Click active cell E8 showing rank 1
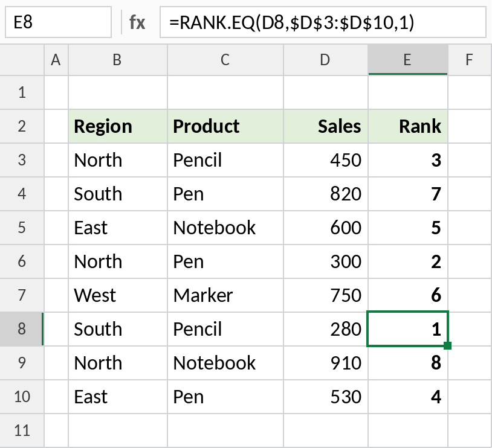Screen dimensions: 492x448 click(408, 329)
